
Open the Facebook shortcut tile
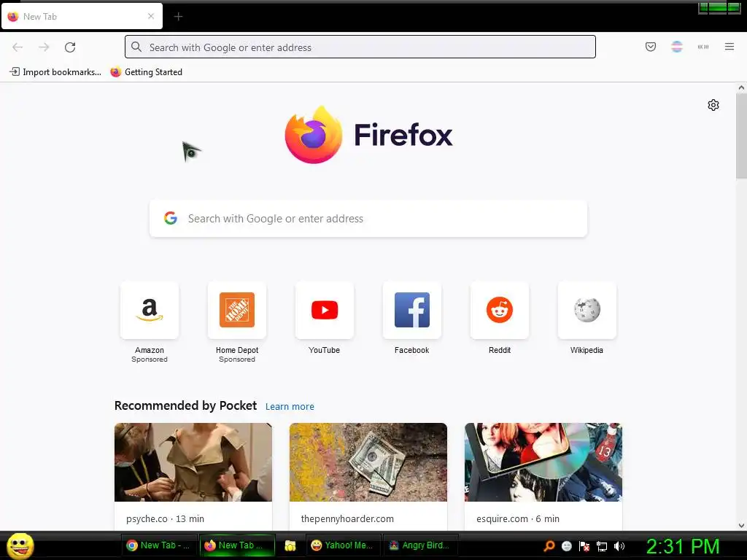coord(412,310)
